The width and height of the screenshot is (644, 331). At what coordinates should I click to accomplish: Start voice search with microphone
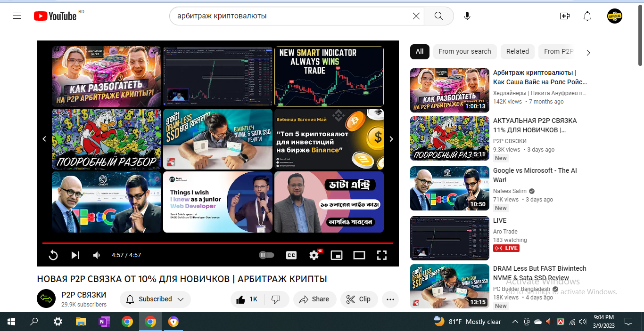tap(467, 16)
